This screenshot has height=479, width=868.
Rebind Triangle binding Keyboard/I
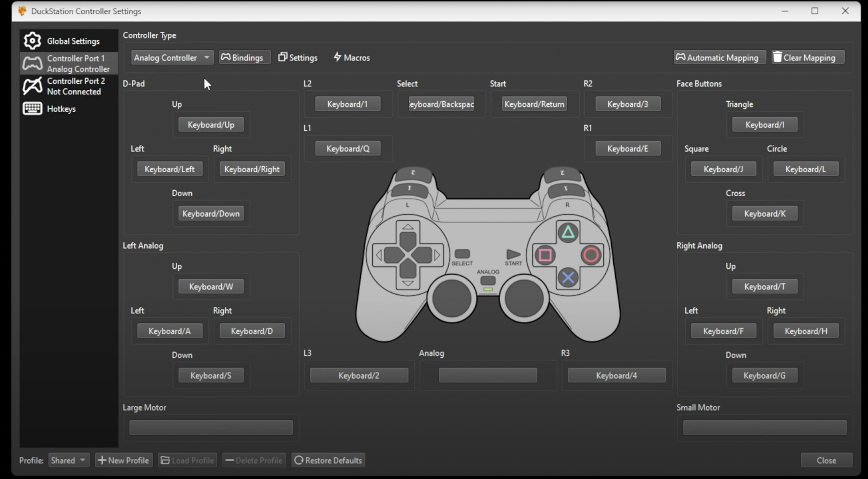click(x=765, y=124)
